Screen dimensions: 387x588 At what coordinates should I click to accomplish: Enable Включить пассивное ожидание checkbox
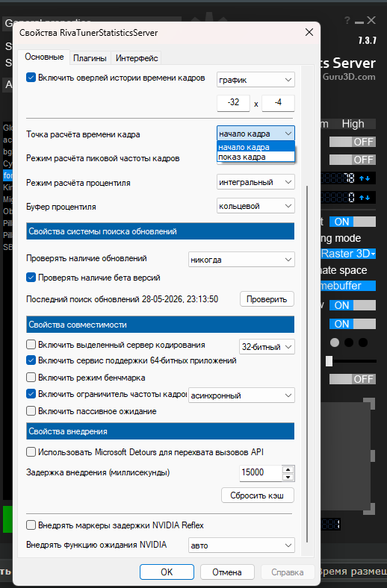pos(31,411)
